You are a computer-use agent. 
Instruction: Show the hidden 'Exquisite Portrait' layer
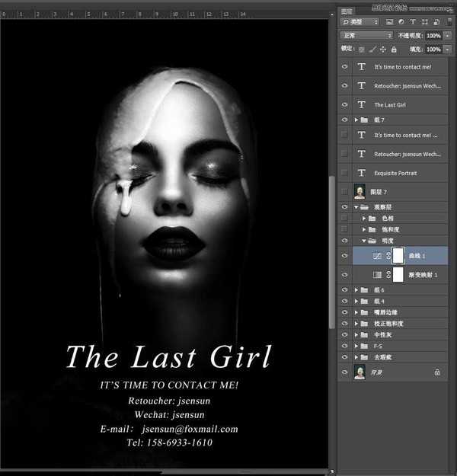pos(345,173)
